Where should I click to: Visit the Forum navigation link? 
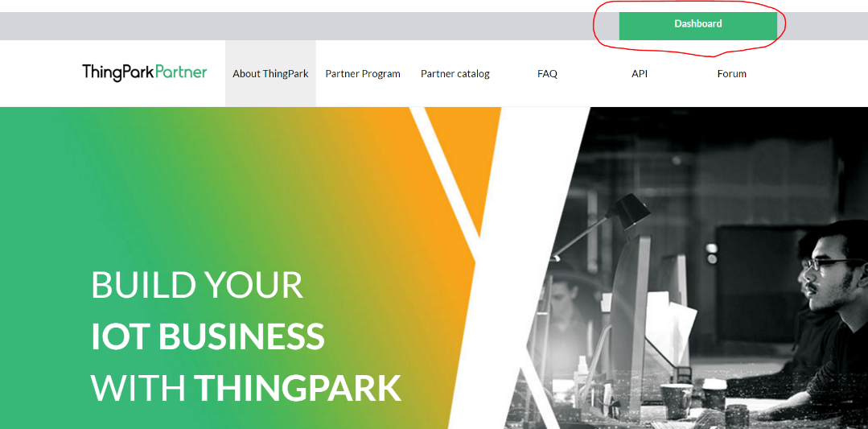coord(732,73)
